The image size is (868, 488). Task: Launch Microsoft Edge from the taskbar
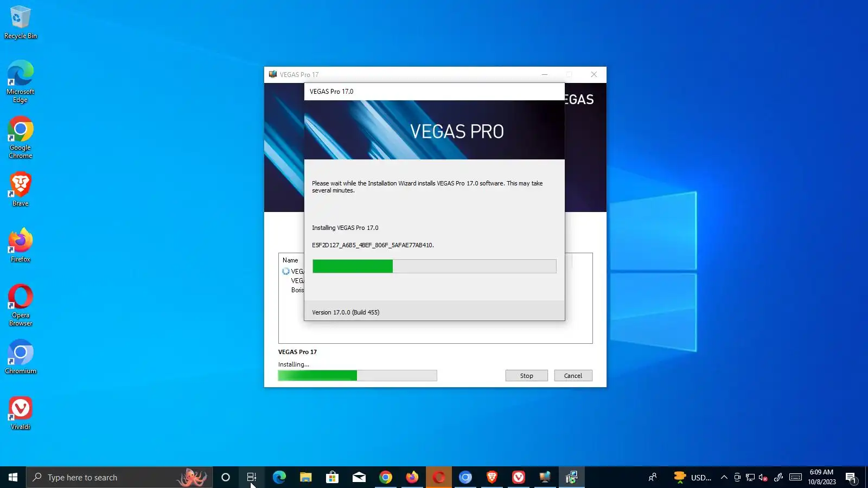[279, 477]
